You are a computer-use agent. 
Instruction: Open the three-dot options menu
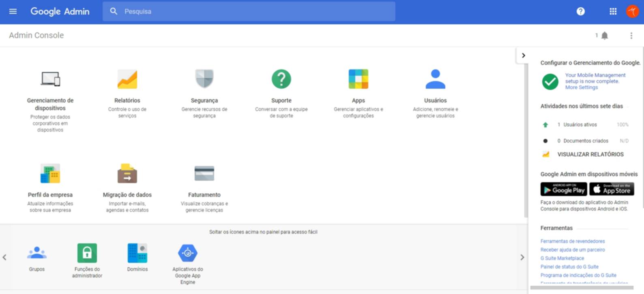point(631,36)
